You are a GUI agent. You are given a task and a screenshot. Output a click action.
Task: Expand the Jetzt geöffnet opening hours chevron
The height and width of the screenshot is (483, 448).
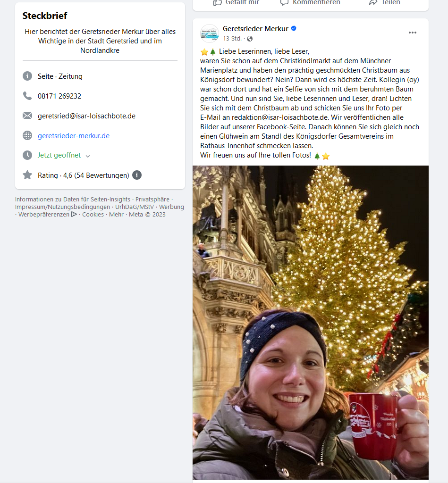(x=88, y=156)
